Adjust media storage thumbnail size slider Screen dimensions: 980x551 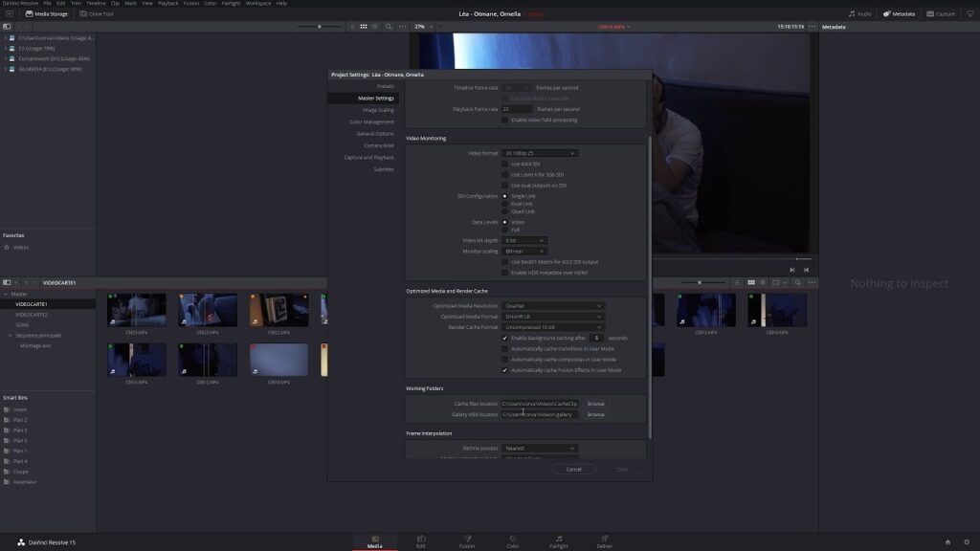[x=320, y=27]
